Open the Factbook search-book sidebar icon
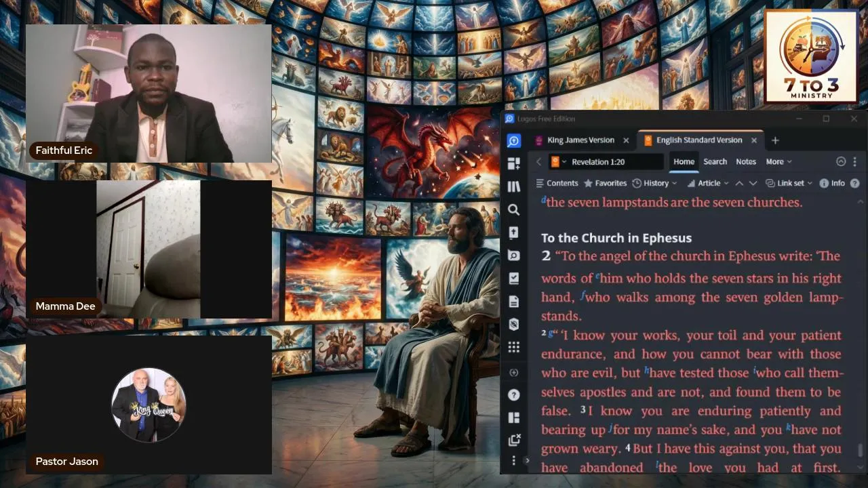Viewport: 868px width, 488px height. click(x=514, y=256)
